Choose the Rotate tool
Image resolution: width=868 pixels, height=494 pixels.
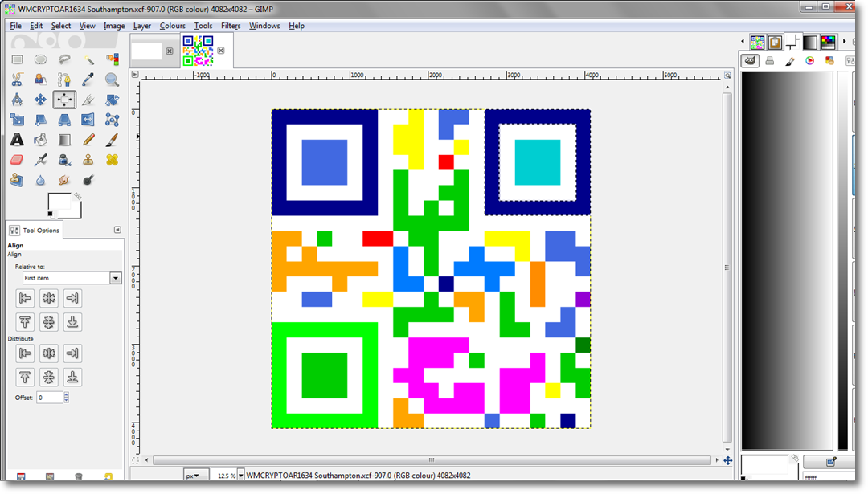(113, 100)
